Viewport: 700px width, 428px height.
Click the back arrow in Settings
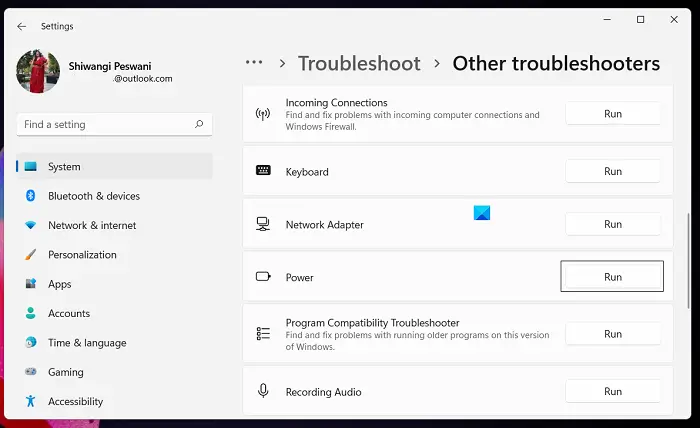pyautogui.click(x=21, y=26)
